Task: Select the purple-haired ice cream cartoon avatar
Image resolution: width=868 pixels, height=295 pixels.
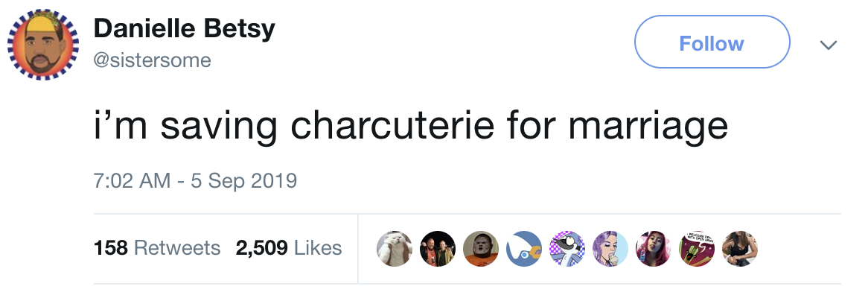Action: point(610,249)
